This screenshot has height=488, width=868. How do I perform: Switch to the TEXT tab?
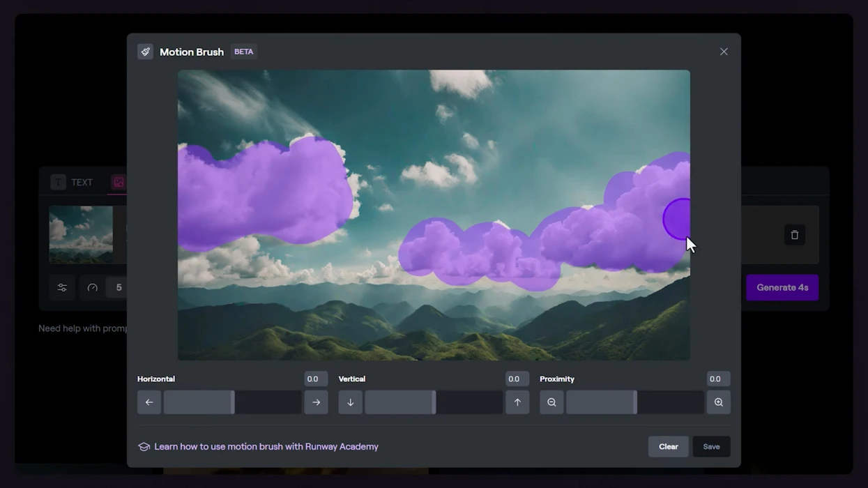73,183
